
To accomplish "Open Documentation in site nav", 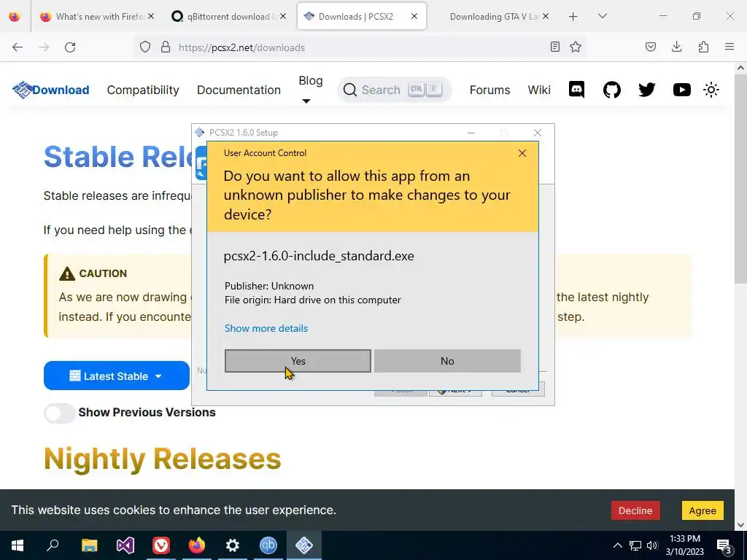I will 239,90.
